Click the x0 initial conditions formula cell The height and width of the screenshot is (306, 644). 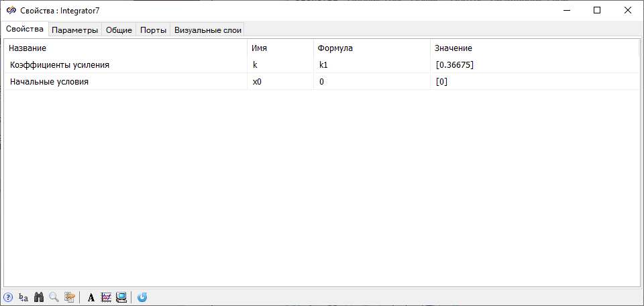click(371, 81)
